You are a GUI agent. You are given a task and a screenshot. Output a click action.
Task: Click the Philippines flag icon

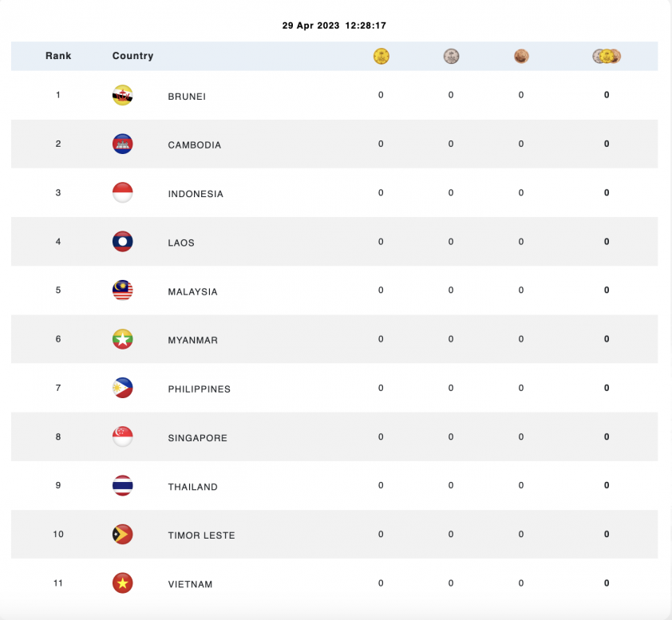click(123, 388)
